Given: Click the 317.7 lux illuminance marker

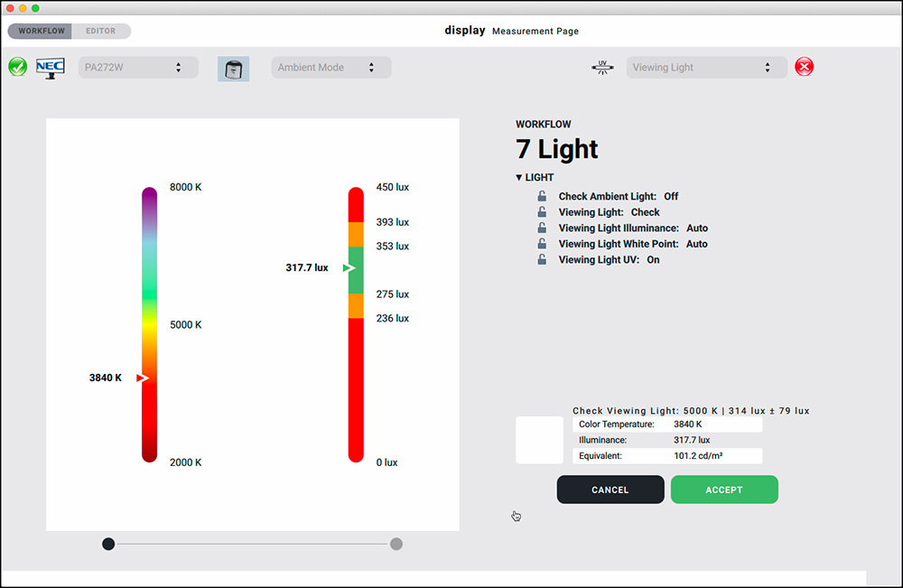Looking at the screenshot, I should coord(349,267).
